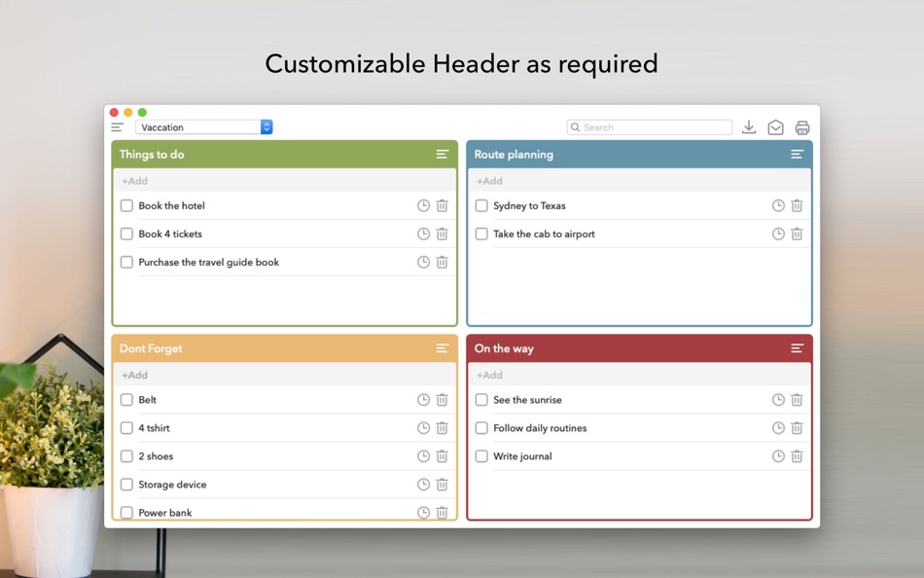Delete Follow daily routines task
924x578 pixels.
(x=797, y=428)
